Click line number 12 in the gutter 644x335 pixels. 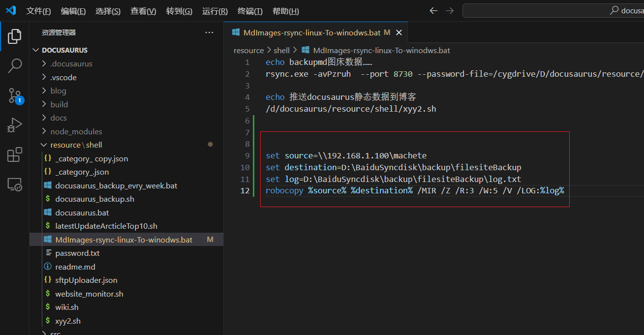tap(245, 190)
